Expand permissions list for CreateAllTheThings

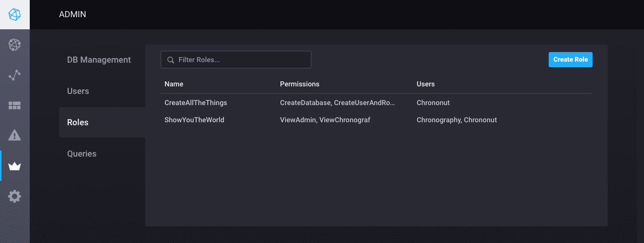[x=337, y=103]
